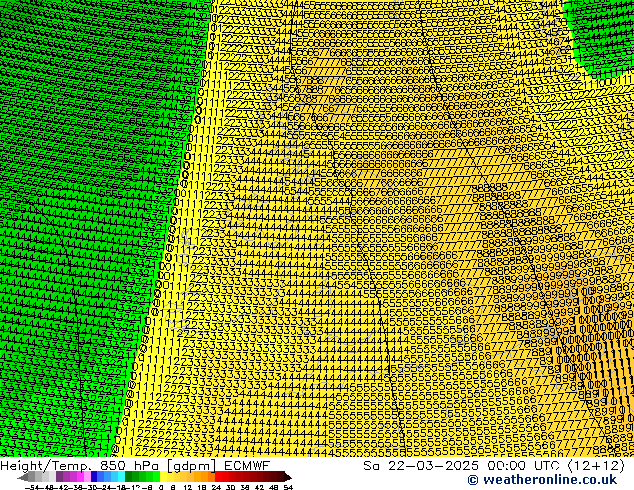
Task: Click the dark blue swatch in the legend
Action: pyautogui.click(x=94, y=477)
